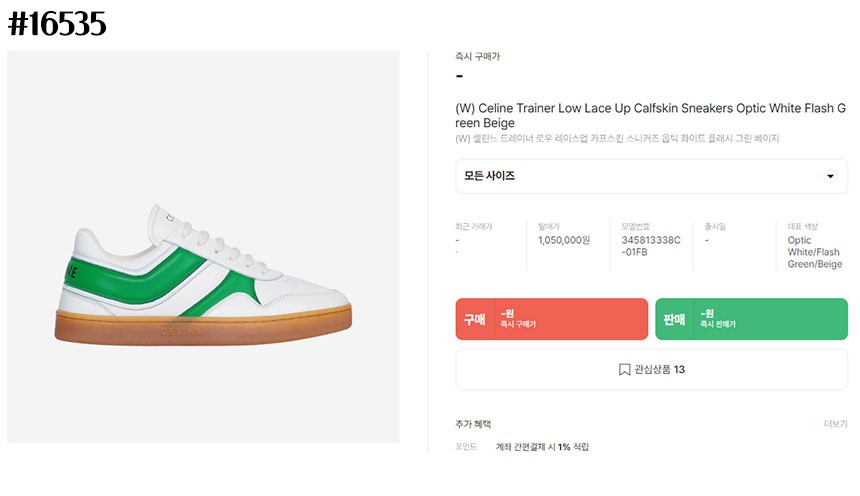The width and height of the screenshot is (860, 496).
Task: Click the green 판매 sell button
Action: (751, 319)
